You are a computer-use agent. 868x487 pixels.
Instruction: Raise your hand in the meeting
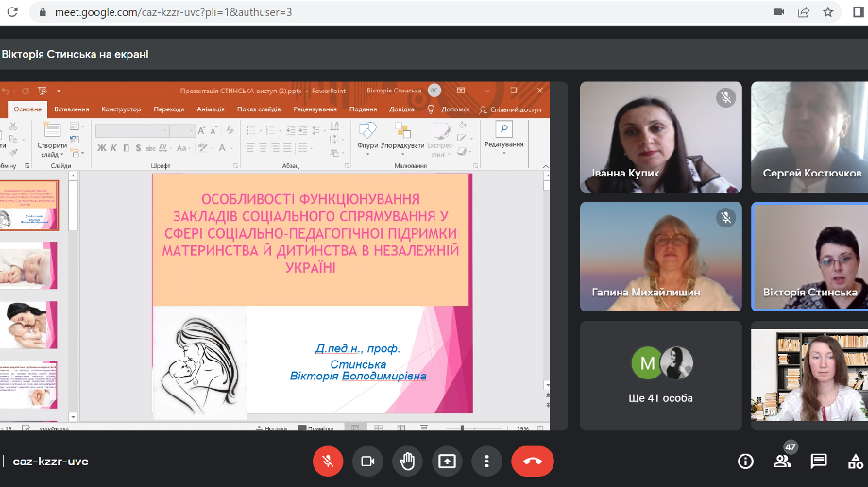407,461
